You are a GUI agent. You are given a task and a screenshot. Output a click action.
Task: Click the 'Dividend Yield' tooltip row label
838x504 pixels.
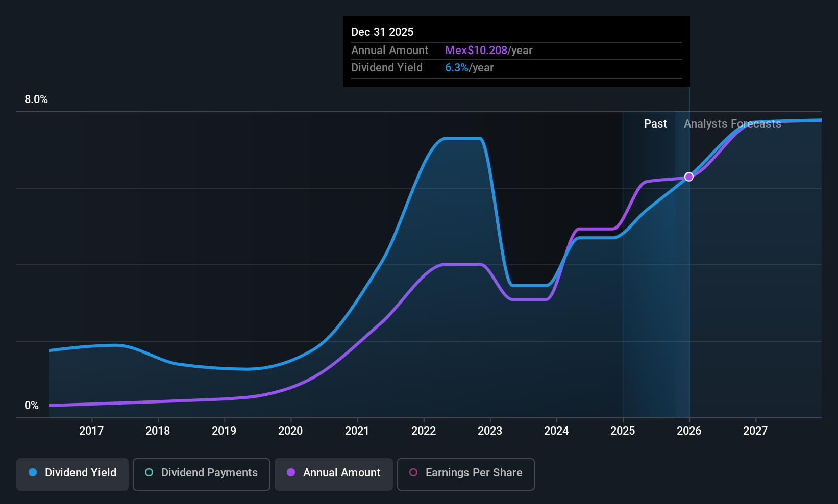click(x=387, y=68)
